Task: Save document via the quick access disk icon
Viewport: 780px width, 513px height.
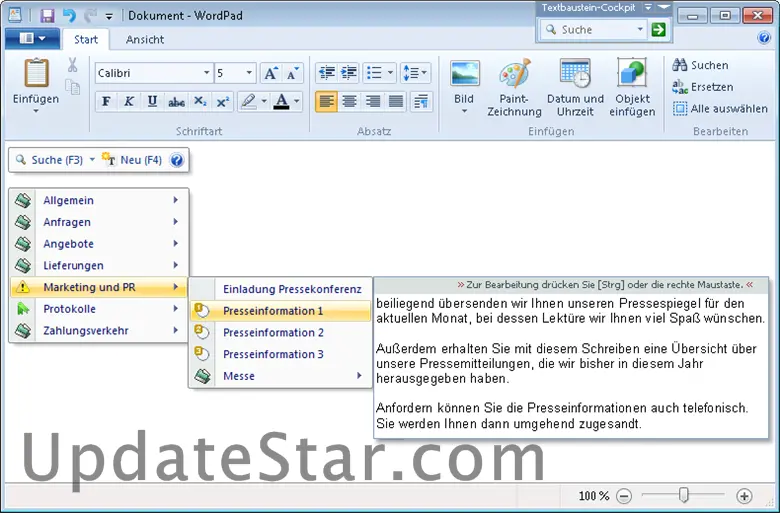Action: (47, 15)
